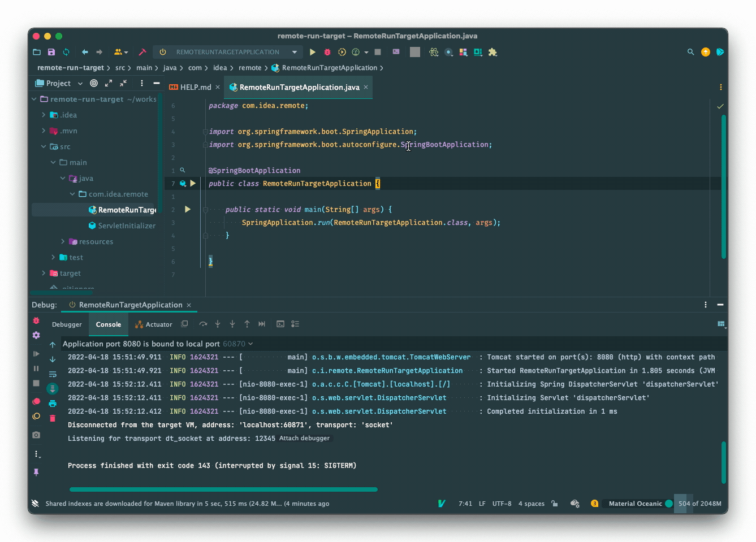The width and height of the screenshot is (756, 542).
Task: Clear console with the red trash icon
Action: pyautogui.click(x=53, y=418)
